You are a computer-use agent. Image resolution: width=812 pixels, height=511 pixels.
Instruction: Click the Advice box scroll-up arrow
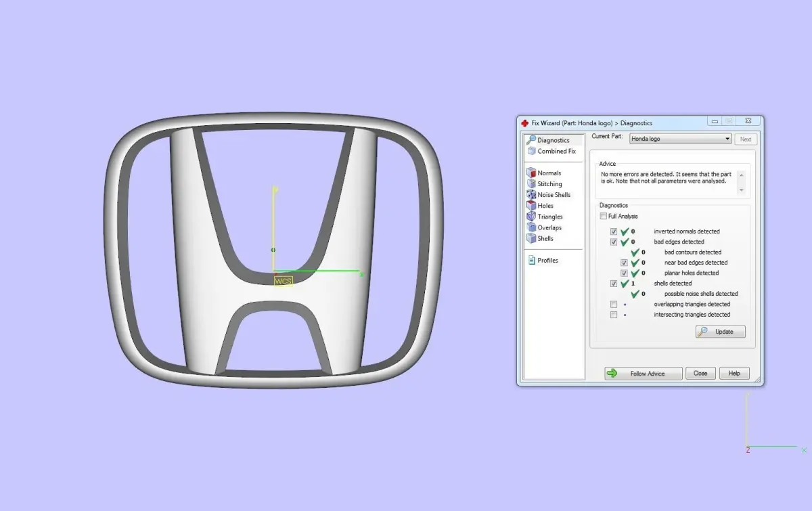pos(741,175)
